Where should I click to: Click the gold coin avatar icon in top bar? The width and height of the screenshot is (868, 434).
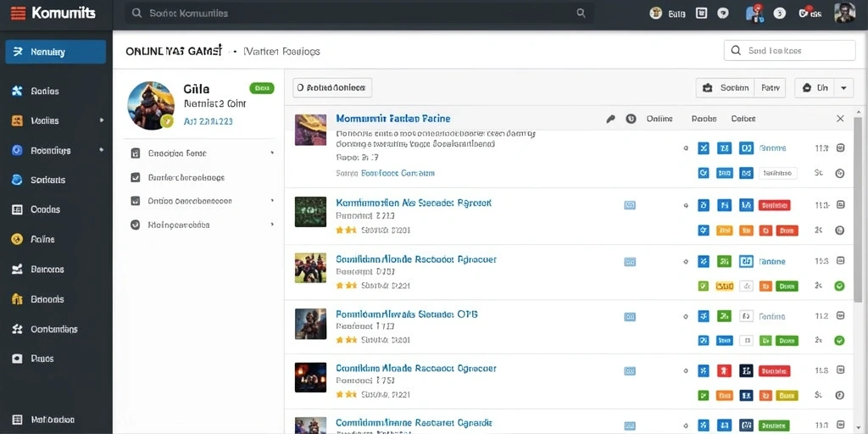(656, 14)
